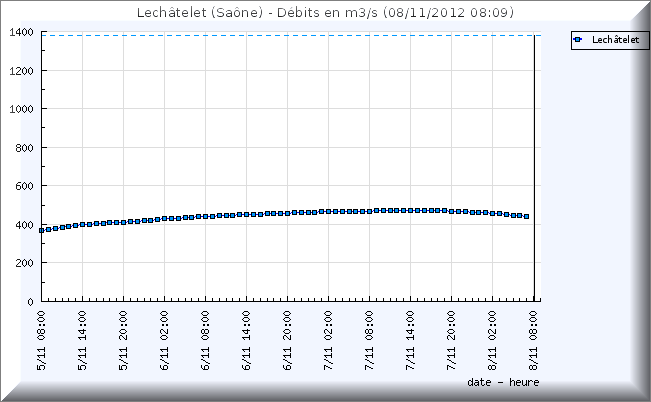Click the date - heure axis title
Screen dimensions: 651x402
tap(503, 382)
